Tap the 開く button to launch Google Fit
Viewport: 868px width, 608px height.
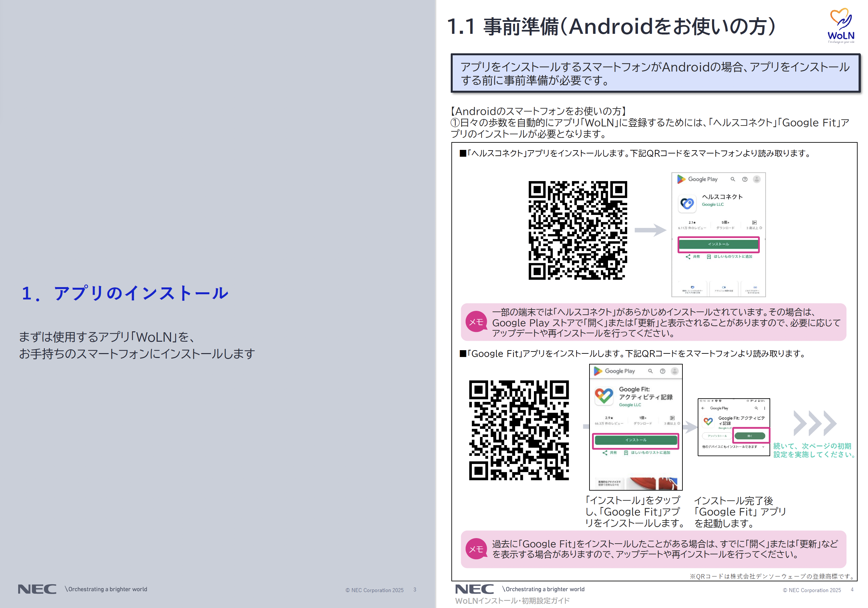750,436
